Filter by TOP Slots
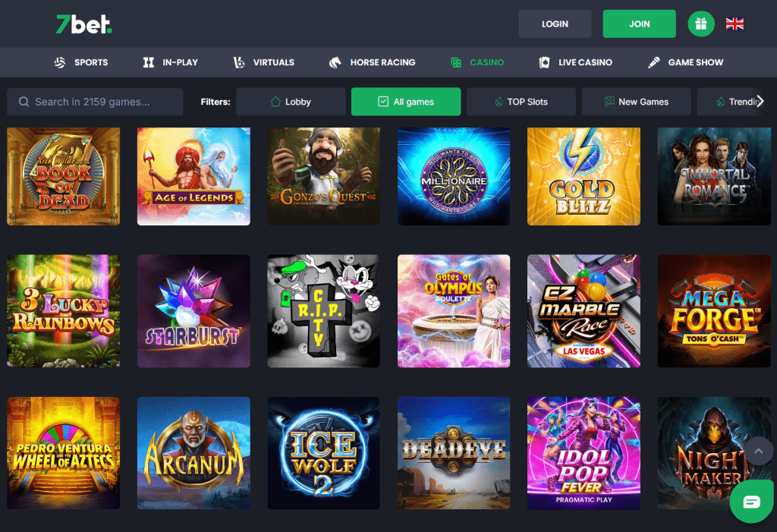The height and width of the screenshot is (532, 777). pos(521,102)
